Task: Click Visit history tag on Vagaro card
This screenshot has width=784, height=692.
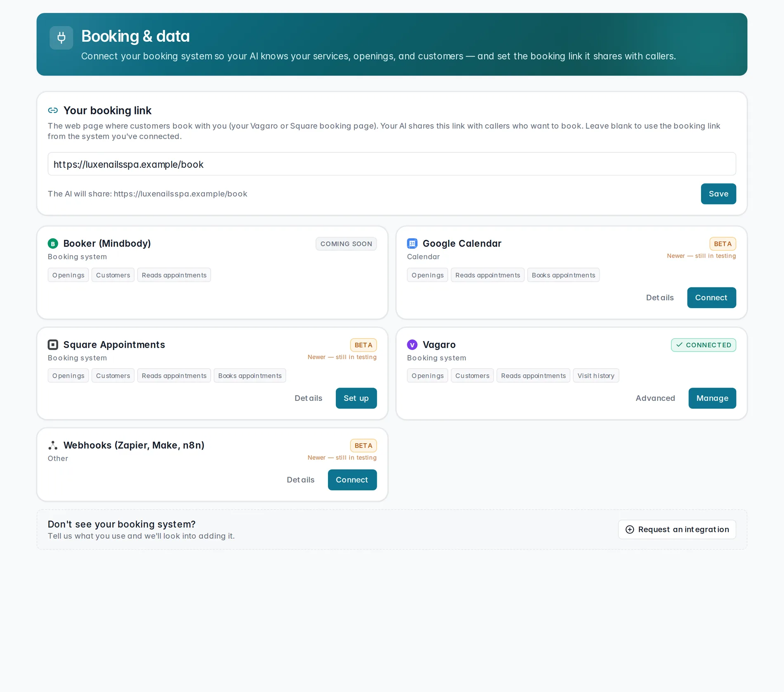Action: 596,376
